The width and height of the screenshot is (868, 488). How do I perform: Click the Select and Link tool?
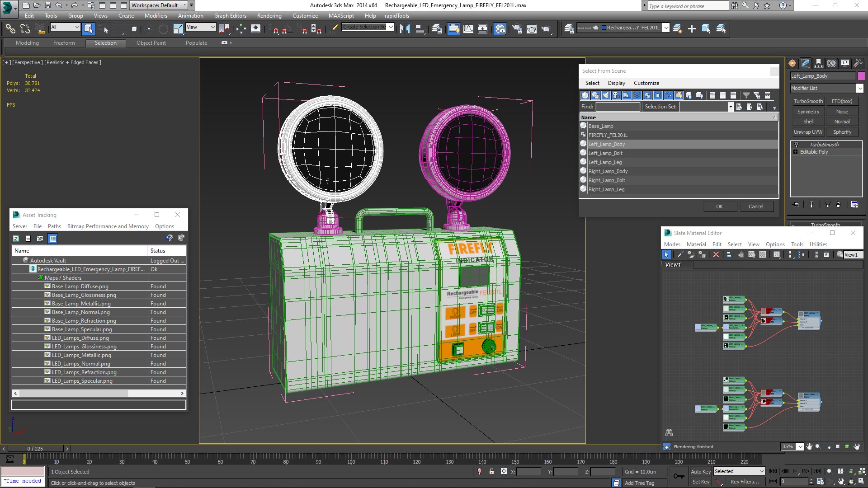pos(10,29)
